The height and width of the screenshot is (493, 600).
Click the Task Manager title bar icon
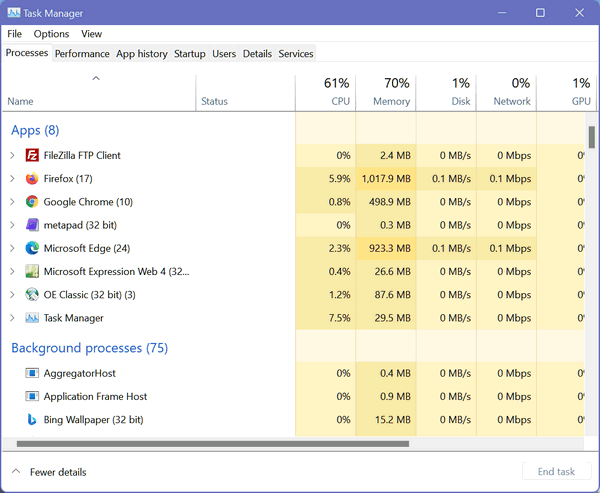click(14, 13)
